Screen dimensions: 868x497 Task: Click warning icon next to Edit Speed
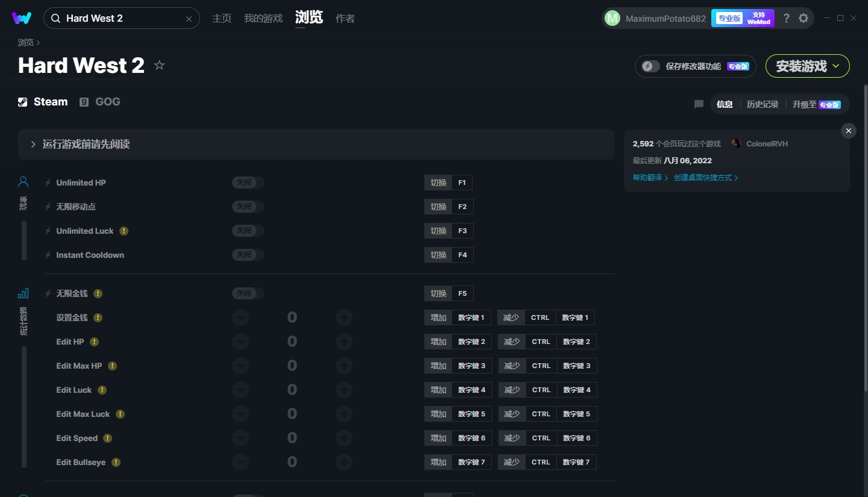pyautogui.click(x=107, y=438)
